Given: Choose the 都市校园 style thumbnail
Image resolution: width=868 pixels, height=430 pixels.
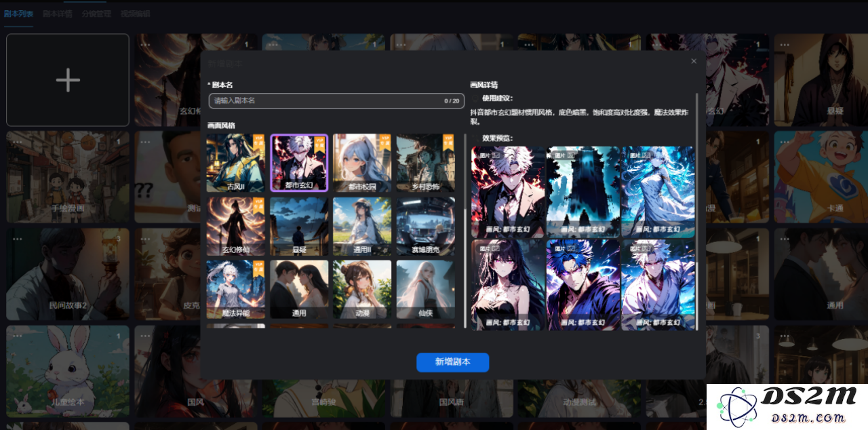Looking at the screenshot, I should coord(362,163).
